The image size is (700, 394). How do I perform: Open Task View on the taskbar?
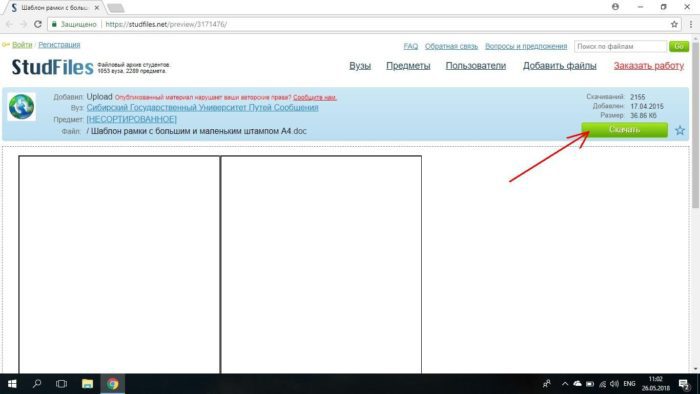pos(62,384)
